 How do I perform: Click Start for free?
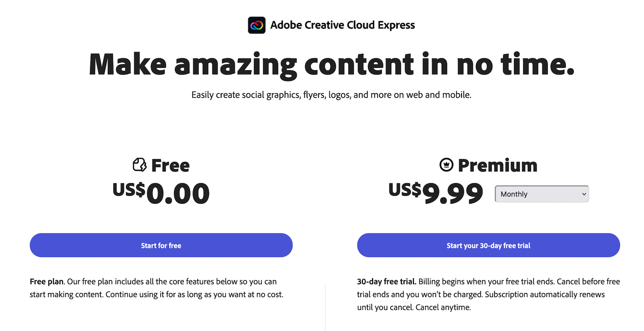pyautogui.click(x=161, y=245)
